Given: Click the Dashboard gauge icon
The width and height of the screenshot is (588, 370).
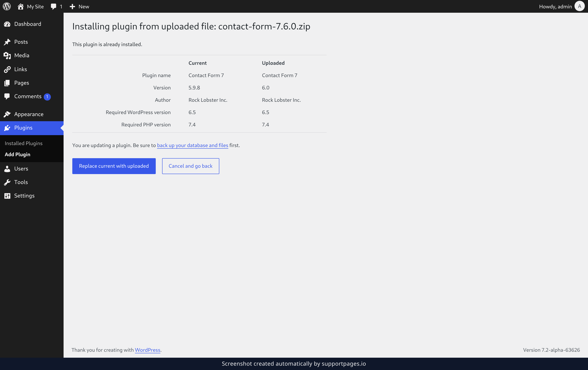Looking at the screenshot, I should click(7, 24).
